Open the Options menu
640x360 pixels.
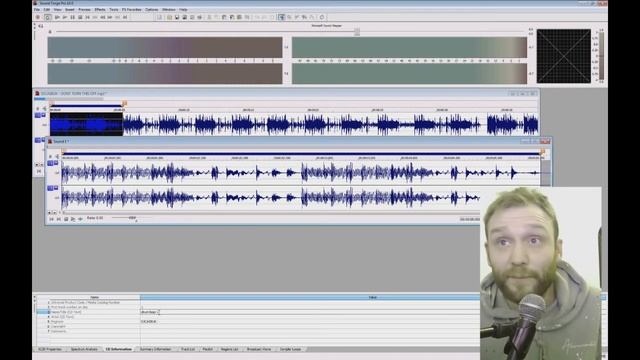coord(151,9)
